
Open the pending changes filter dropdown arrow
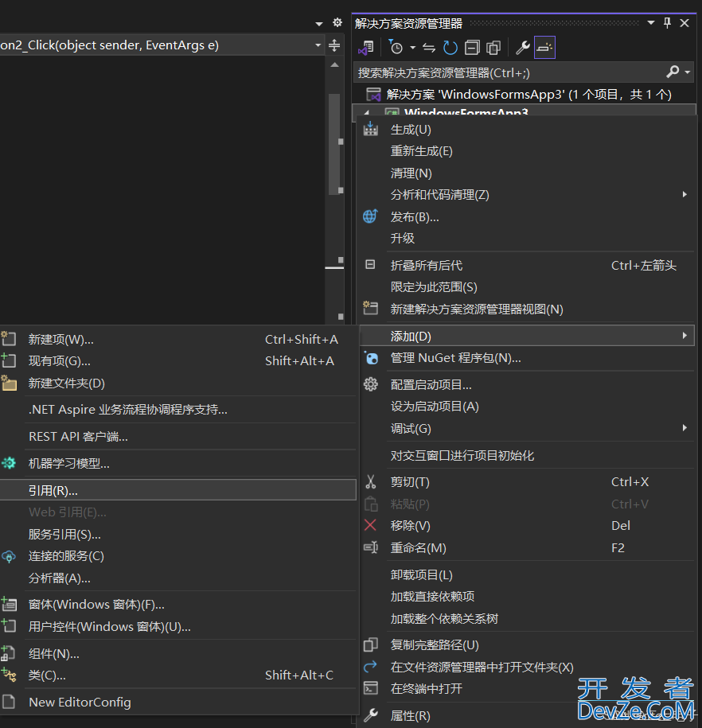click(412, 48)
